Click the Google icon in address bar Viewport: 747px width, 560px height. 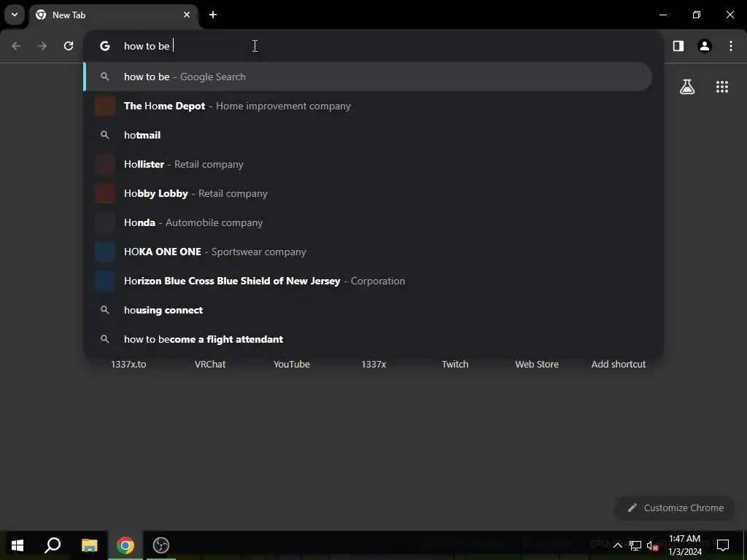(x=105, y=46)
